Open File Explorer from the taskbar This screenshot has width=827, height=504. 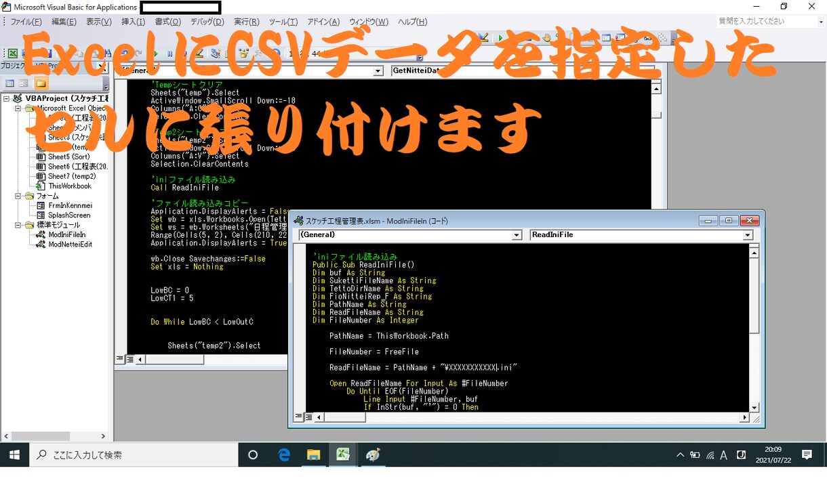pyautogui.click(x=313, y=455)
